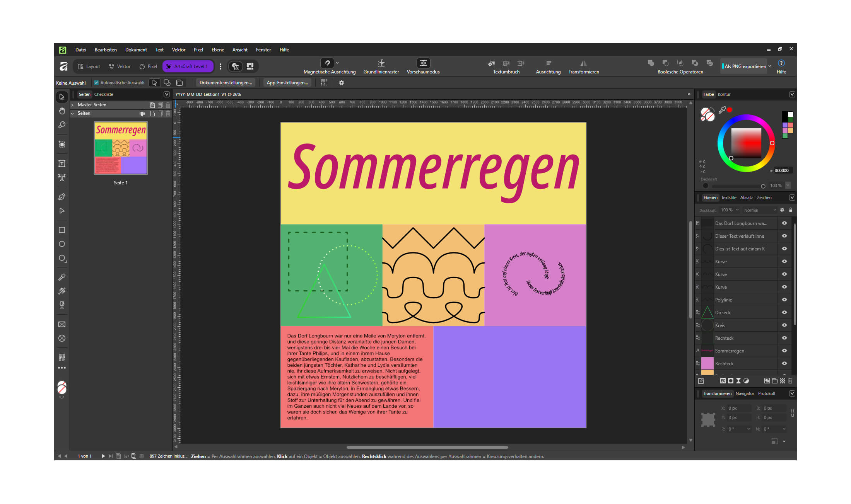Open the Ebenen panel options menu
The width and height of the screenshot is (851, 504).
792,198
